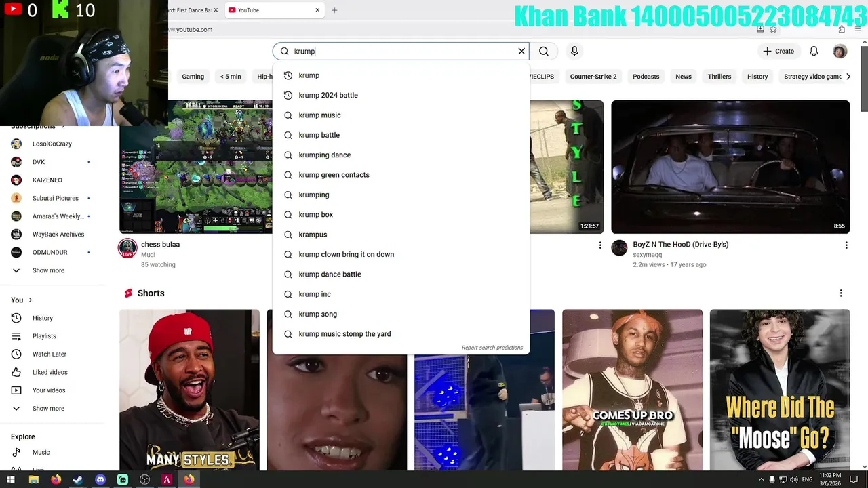Select the News chip
868x488 pixels.
[684, 77]
